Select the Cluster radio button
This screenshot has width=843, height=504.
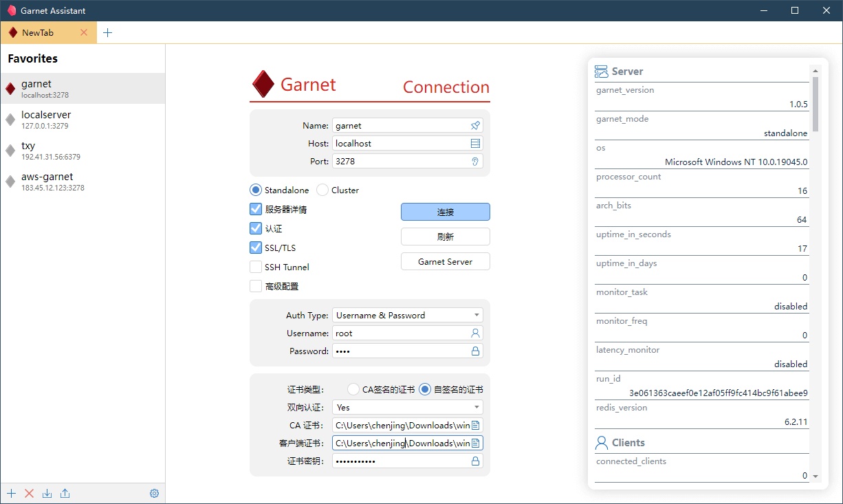point(322,190)
